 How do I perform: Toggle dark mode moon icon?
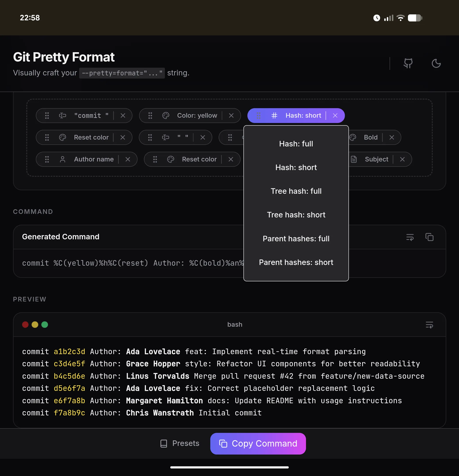(x=436, y=63)
